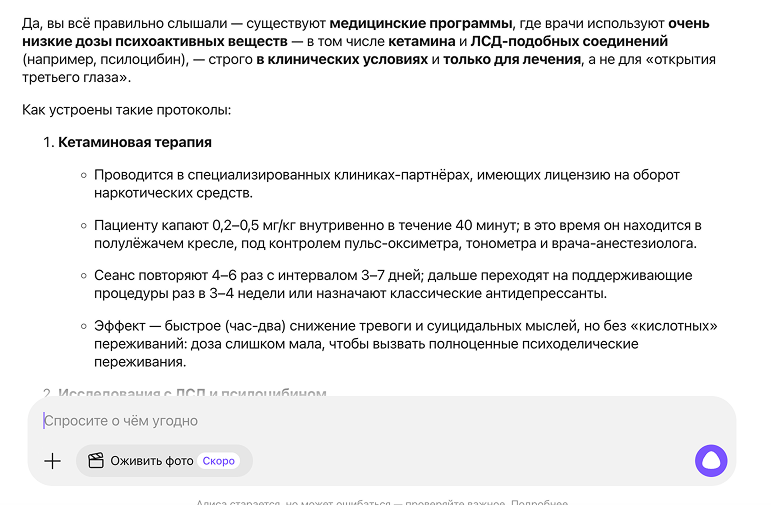
Task: Click the plus attachment icon
Action: 52,461
